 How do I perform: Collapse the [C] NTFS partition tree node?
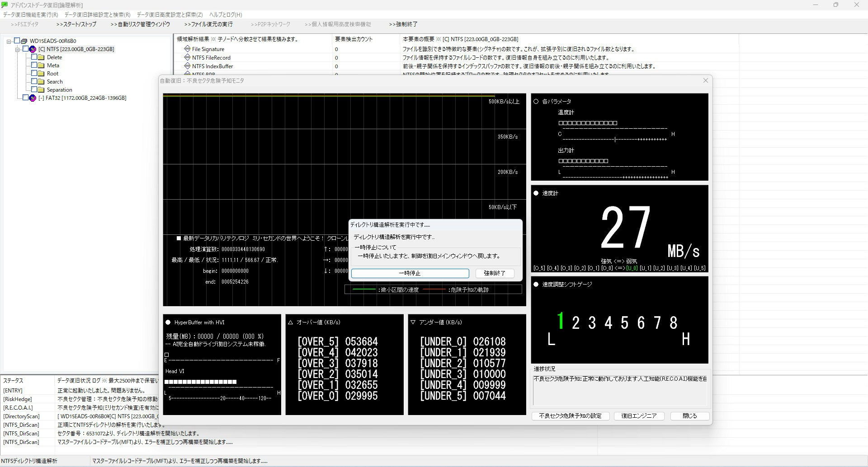pyautogui.click(x=17, y=50)
